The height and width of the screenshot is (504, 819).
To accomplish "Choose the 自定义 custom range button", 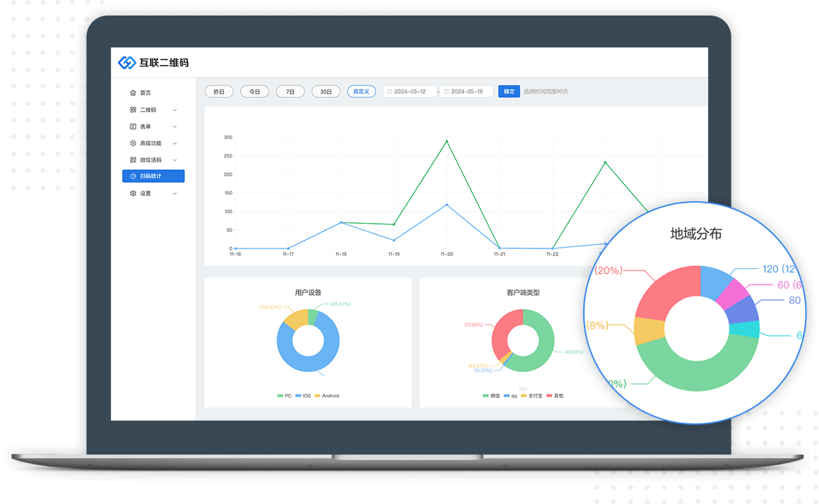I will tap(361, 92).
